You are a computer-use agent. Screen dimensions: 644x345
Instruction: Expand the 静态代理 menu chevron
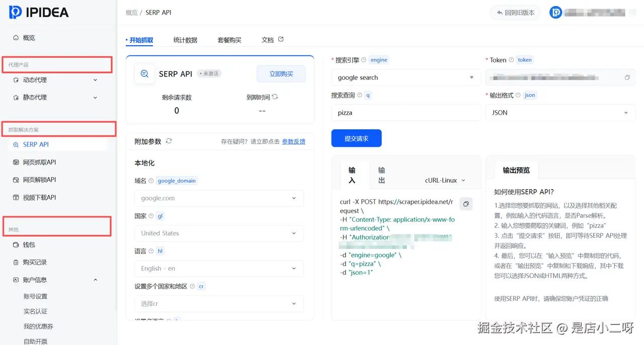[x=96, y=98]
